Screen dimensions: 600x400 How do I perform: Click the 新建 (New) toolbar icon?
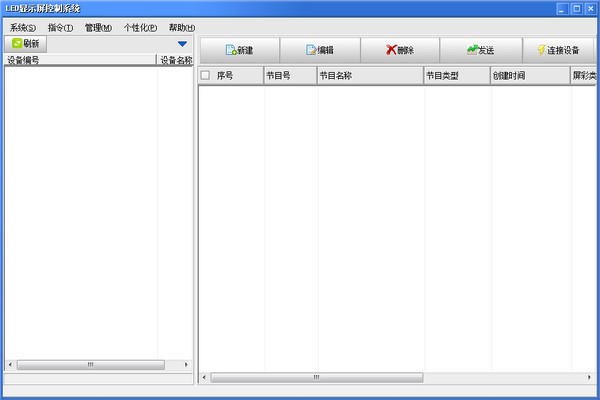pyautogui.click(x=231, y=50)
